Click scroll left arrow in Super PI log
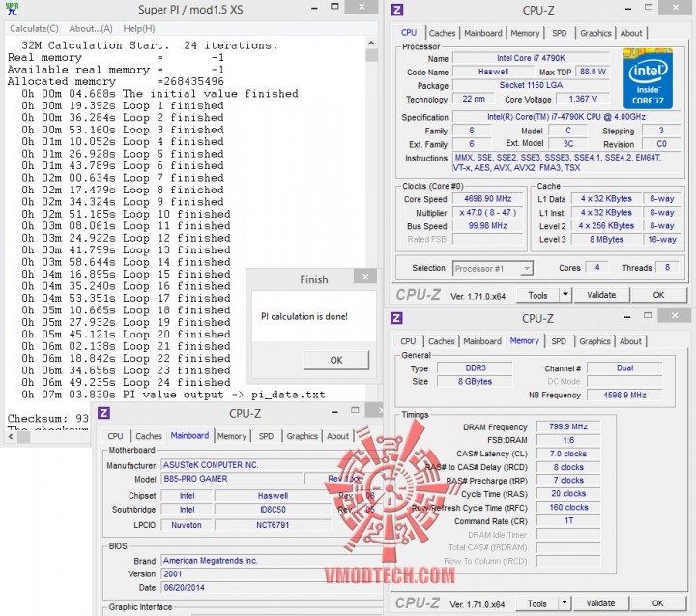 (x=11, y=436)
